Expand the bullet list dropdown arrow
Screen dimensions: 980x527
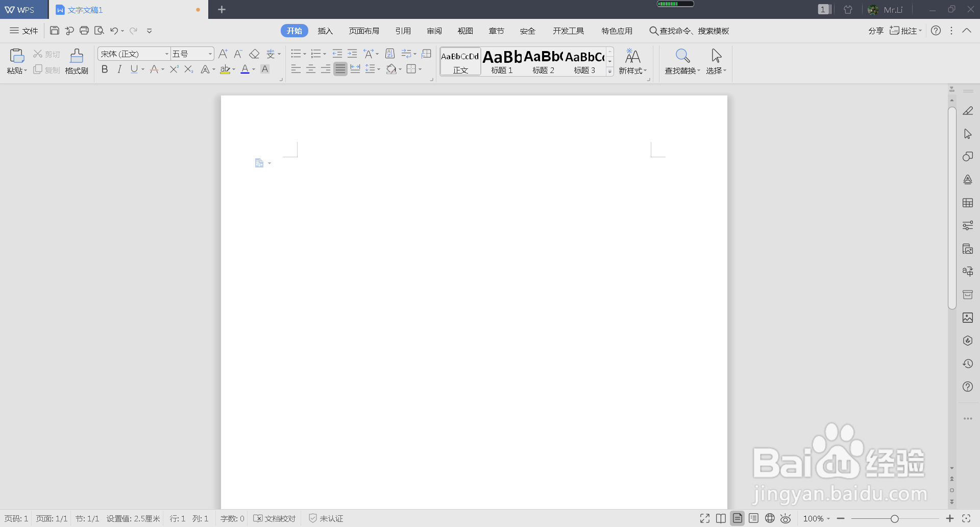click(305, 54)
